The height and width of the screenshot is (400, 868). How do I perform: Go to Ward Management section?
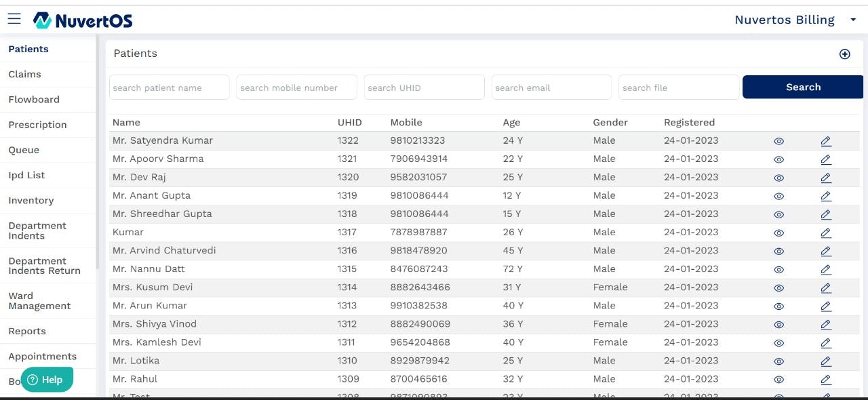[x=39, y=301]
